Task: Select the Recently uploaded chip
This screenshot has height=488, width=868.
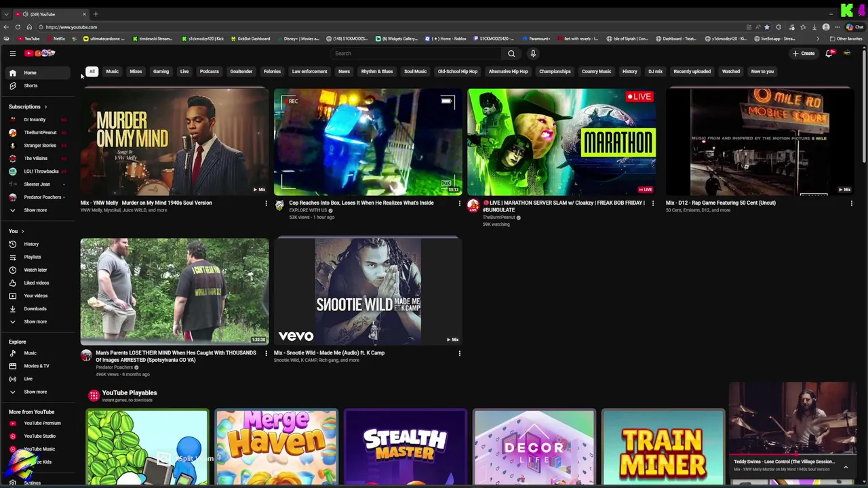Action: pyautogui.click(x=692, y=71)
